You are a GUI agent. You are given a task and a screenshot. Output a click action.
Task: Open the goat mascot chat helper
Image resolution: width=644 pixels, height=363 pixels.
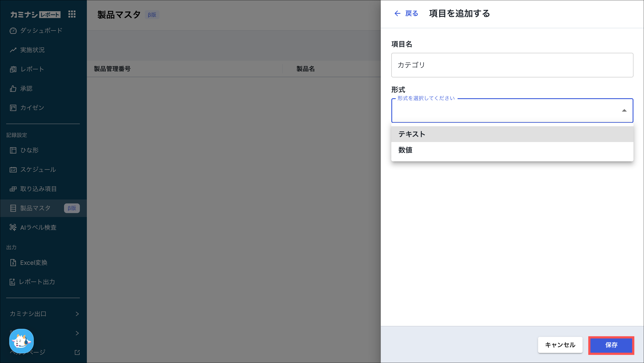click(x=21, y=341)
